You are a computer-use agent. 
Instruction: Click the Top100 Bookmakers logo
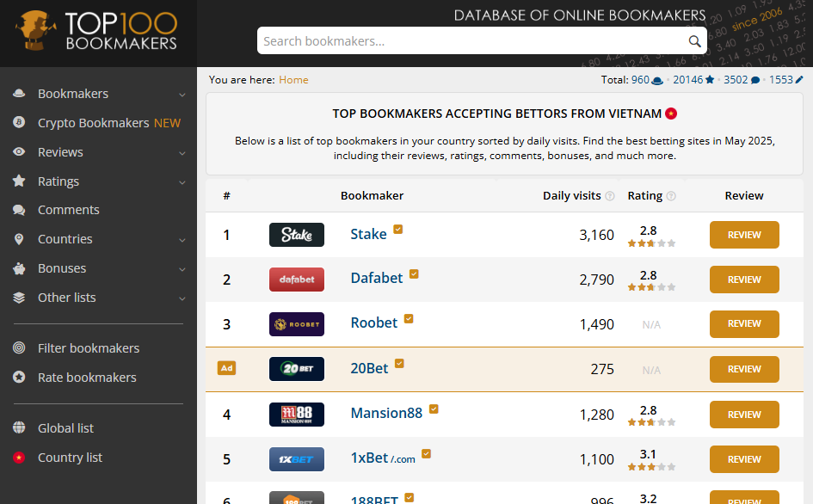point(97,31)
